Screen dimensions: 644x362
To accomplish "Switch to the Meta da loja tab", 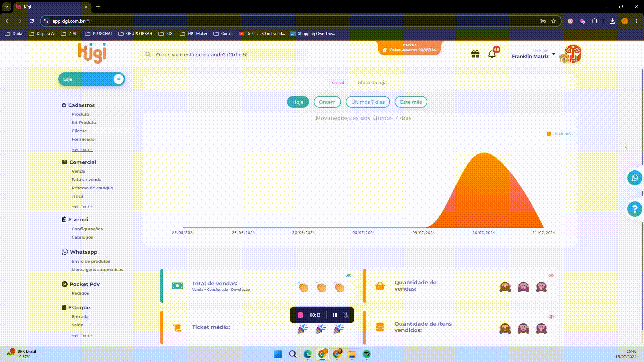I will [372, 82].
